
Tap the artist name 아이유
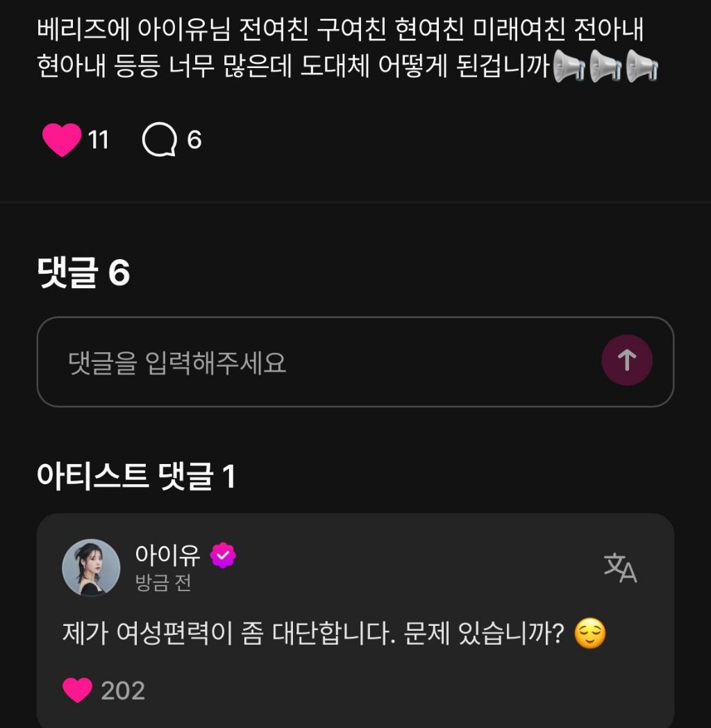point(168,555)
